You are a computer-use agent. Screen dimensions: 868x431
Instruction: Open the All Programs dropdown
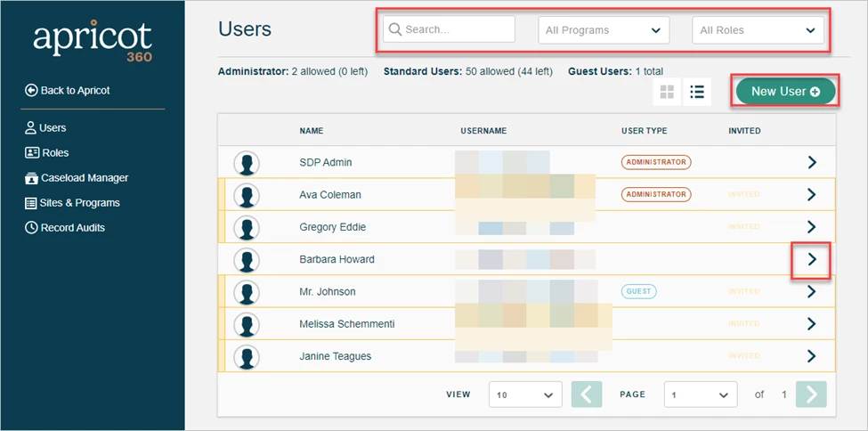(604, 30)
